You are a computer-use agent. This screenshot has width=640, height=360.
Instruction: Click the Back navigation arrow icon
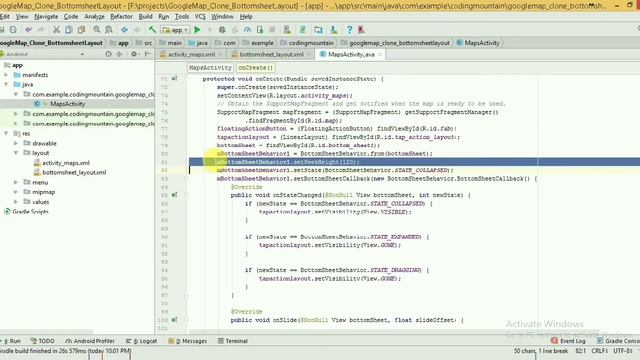[124, 30]
